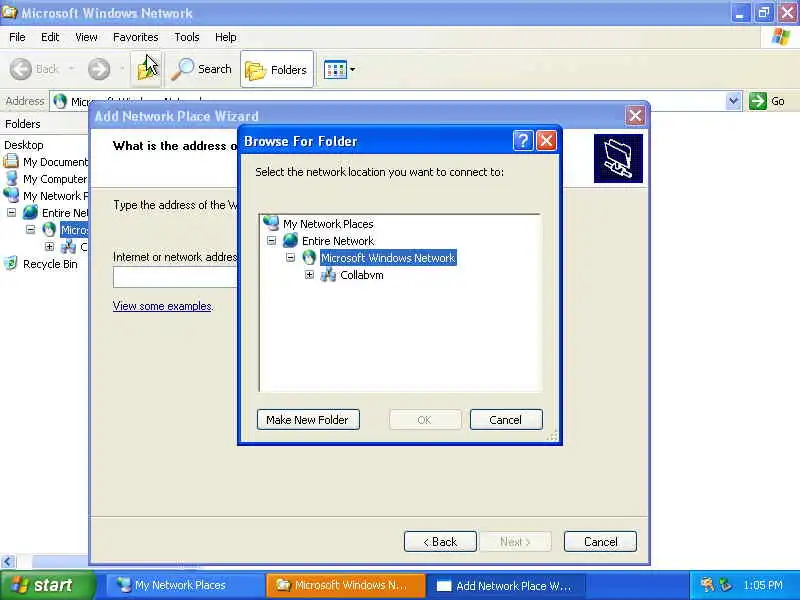Click the green Go button
This screenshot has height=600, width=800.
click(767, 101)
